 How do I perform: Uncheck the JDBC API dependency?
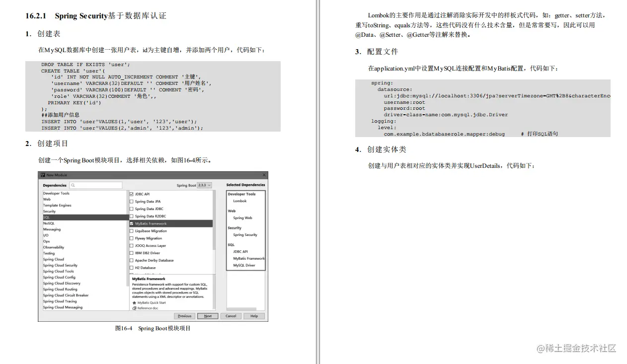coord(132,194)
